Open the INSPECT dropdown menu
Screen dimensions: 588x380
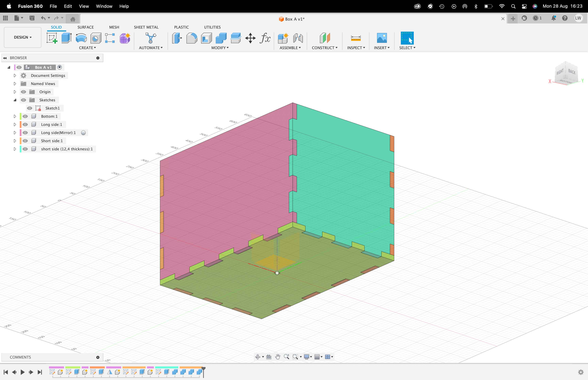tap(356, 48)
